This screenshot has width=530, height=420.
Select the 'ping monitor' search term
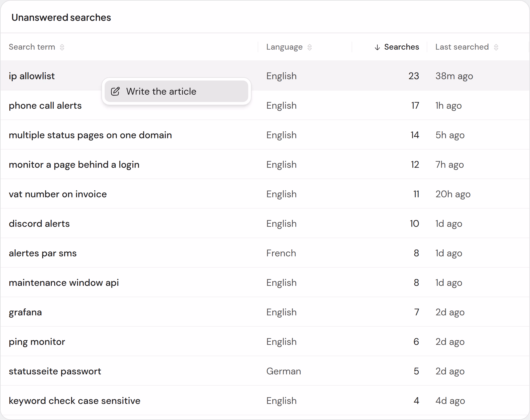[x=37, y=342]
